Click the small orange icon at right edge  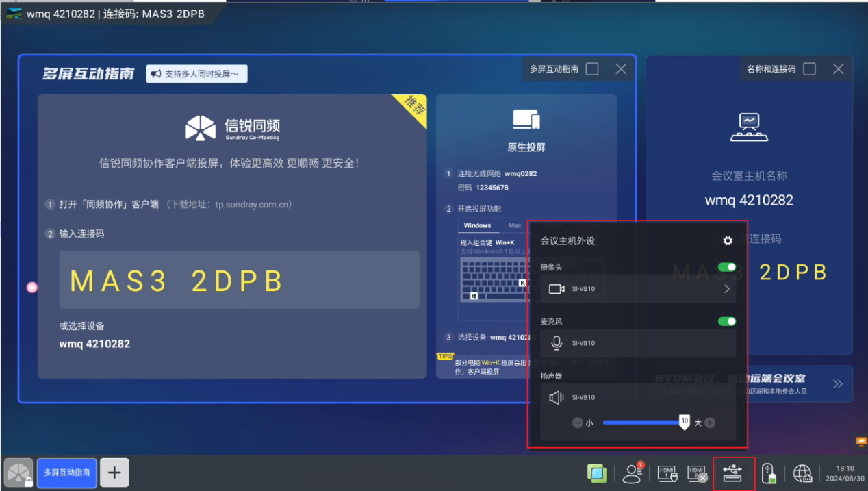point(861,441)
